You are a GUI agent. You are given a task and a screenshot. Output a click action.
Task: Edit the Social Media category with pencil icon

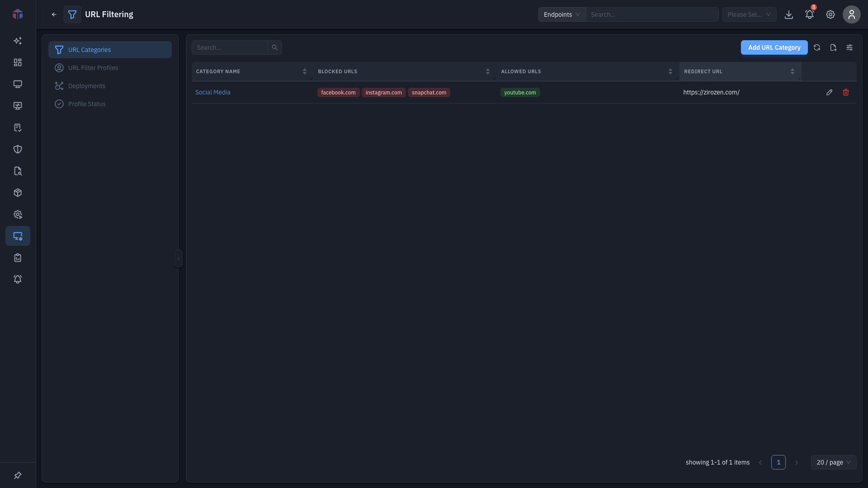coord(829,92)
